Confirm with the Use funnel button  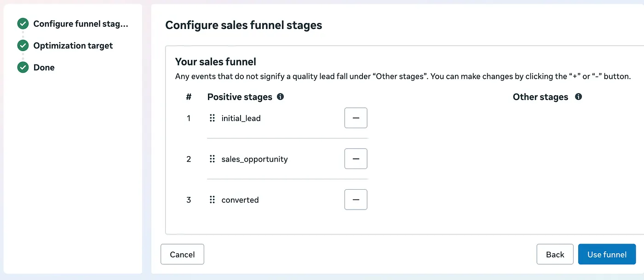pos(607,254)
